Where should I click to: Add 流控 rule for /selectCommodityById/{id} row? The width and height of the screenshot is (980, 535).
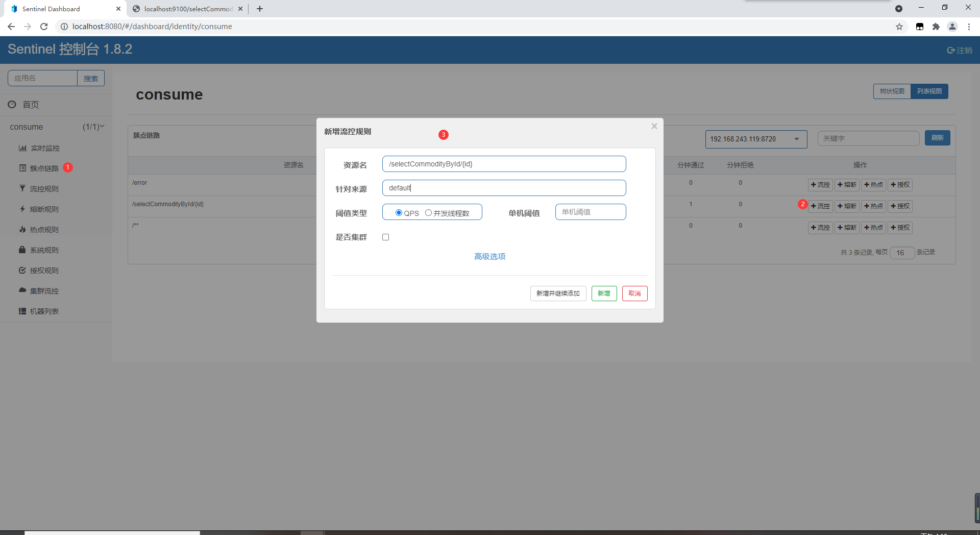(x=820, y=206)
